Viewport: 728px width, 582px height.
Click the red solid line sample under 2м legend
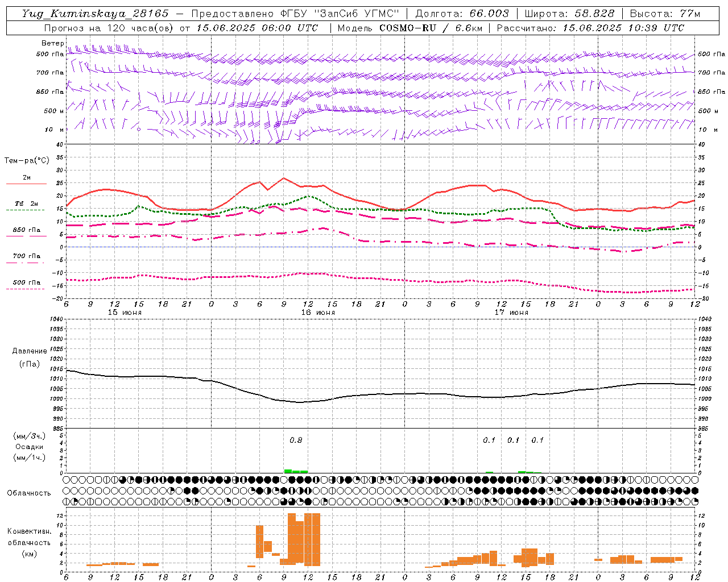coord(26,184)
